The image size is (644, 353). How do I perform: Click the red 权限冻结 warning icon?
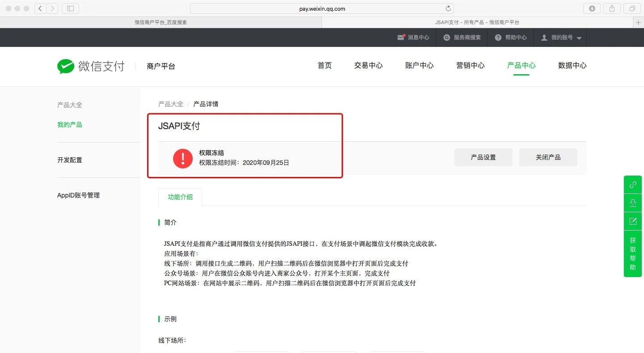pos(183,159)
